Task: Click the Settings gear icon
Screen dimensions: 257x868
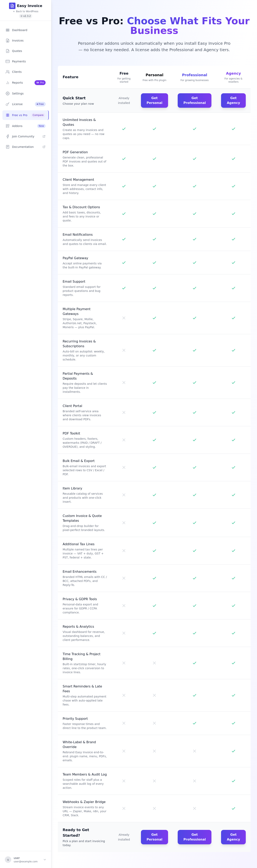Action: click(8, 94)
